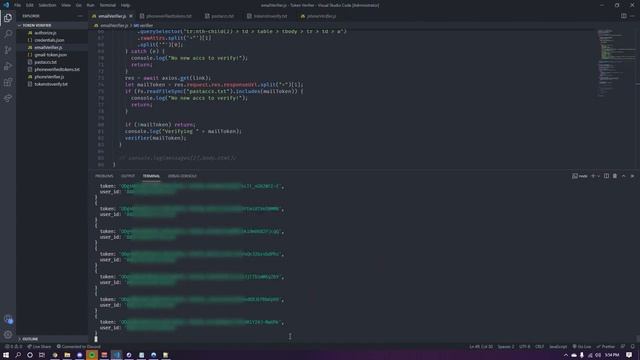Open editor more actions ellipsis menu

tap(632, 16)
